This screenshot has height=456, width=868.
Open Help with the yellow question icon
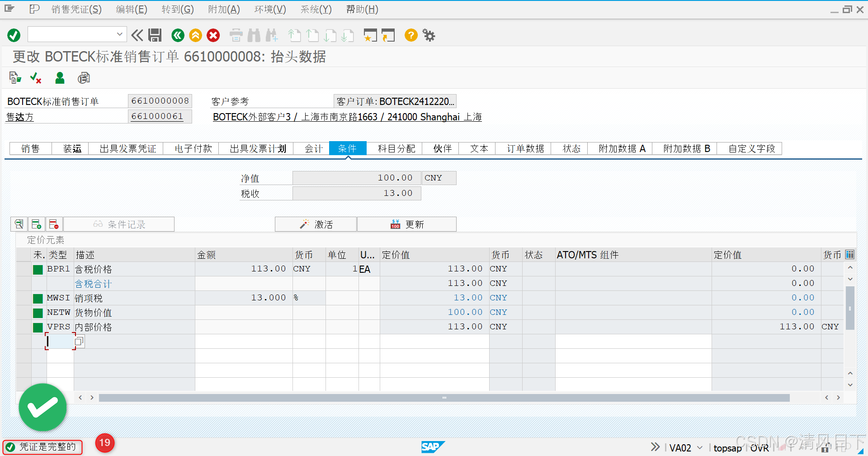tap(411, 35)
